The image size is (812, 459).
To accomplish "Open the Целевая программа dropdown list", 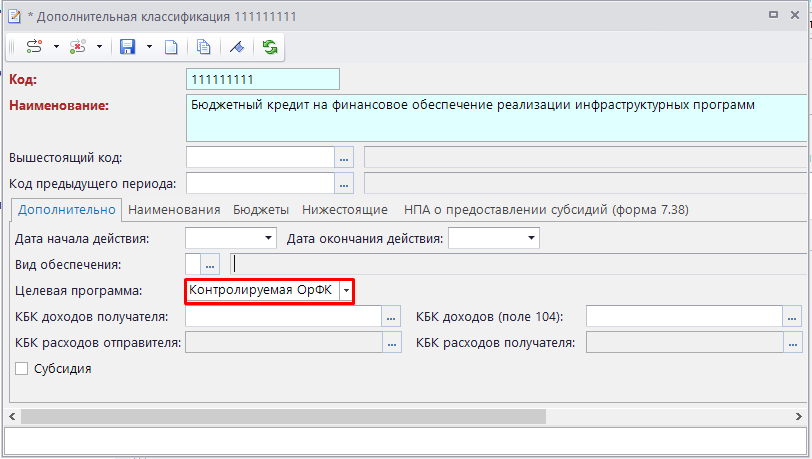I will (x=346, y=291).
